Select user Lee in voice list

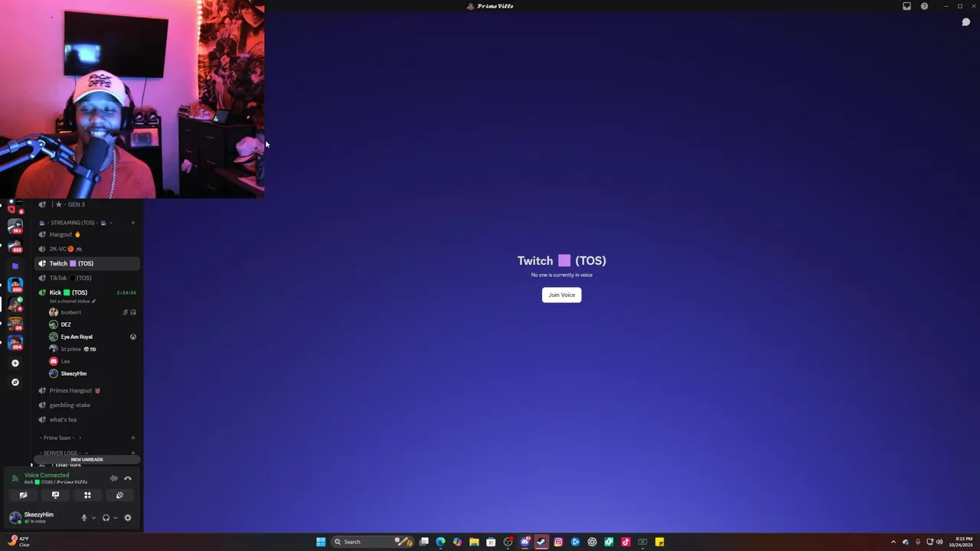92,361
